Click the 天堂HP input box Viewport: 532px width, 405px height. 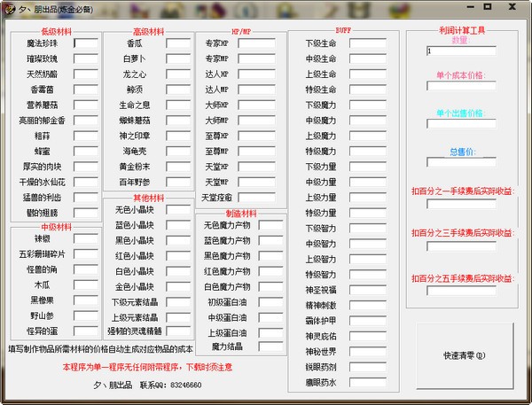(256, 167)
